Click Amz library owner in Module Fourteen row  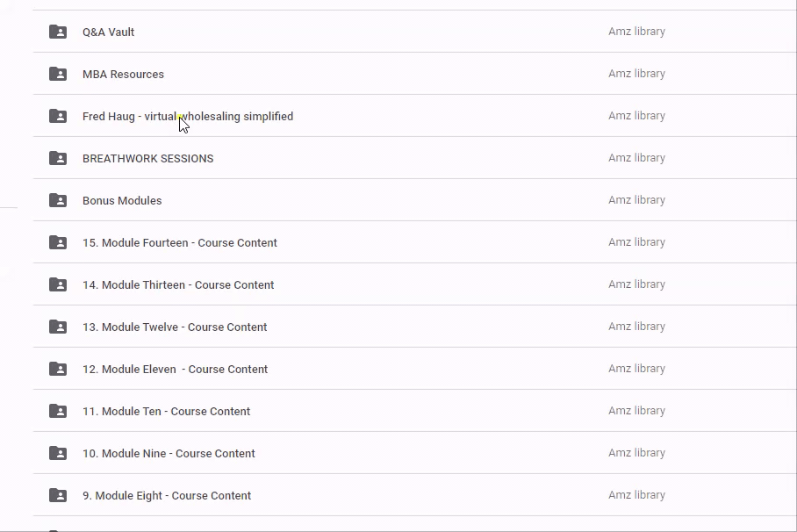[636, 242]
